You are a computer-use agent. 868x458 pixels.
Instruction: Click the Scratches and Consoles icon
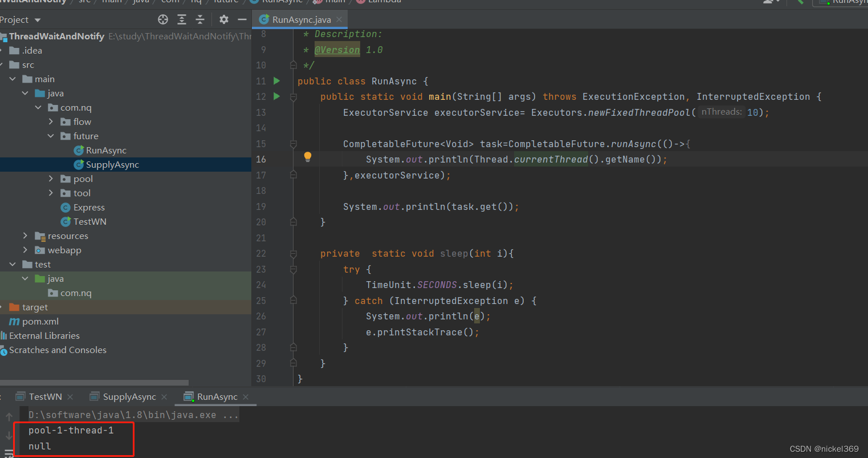pos(3,350)
